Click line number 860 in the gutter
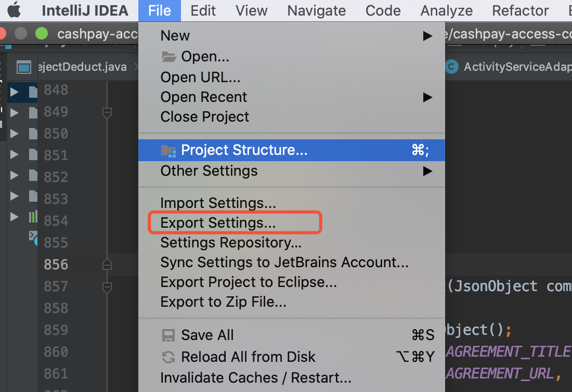The height and width of the screenshot is (392, 572). tap(56, 352)
